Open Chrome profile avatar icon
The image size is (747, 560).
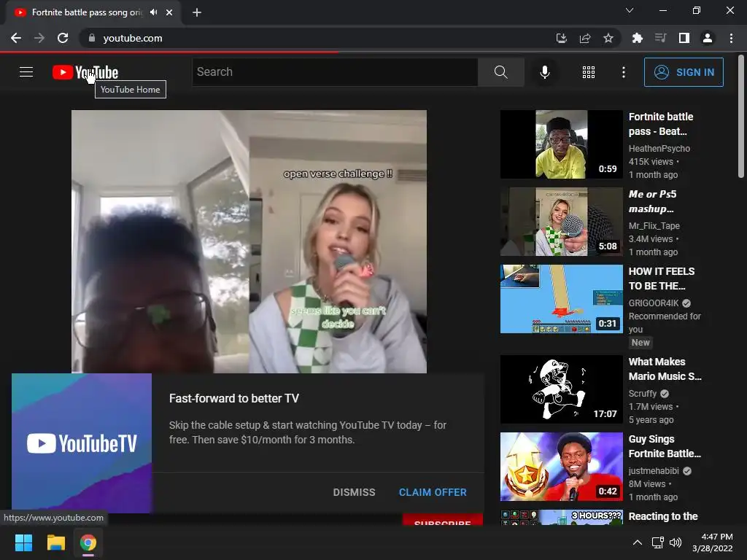[x=708, y=38]
